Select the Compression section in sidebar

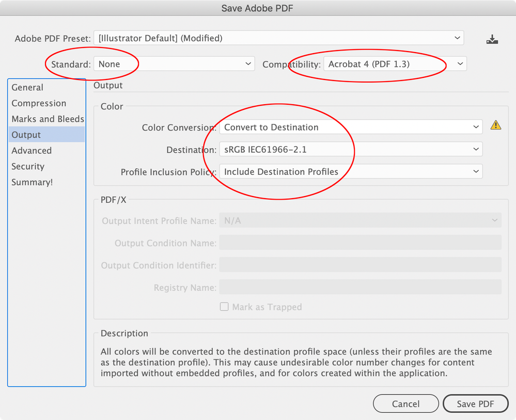click(46, 103)
